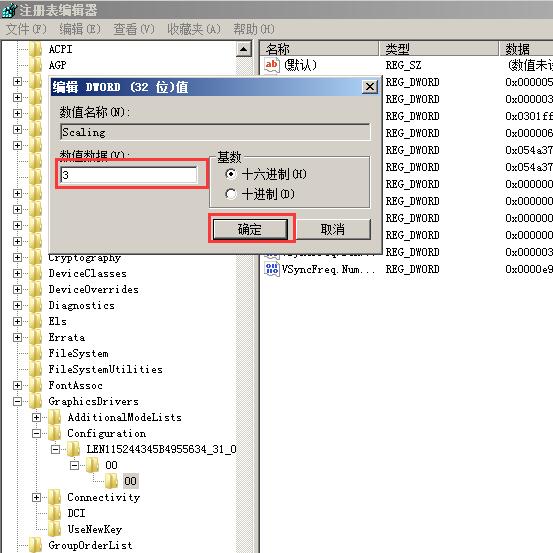Image resolution: width=553 pixels, height=553 pixels.
Task: Click the VSyncFreq.Num DWORD value icon
Action: click(272, 269)
